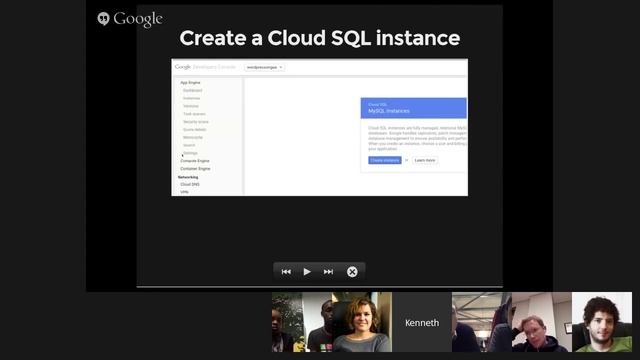Select Task queues under App Engine
Viewport: 640px width, 360px height.
pyautogui.click(x=194, y=114)
